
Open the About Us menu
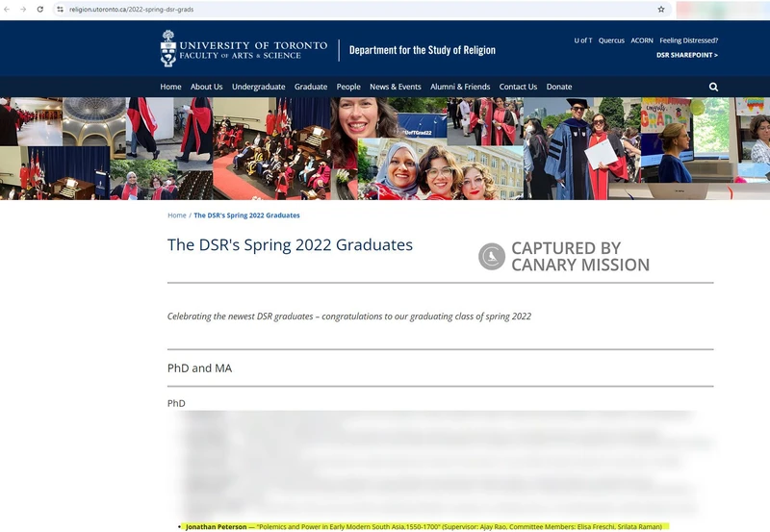[206, 87]
